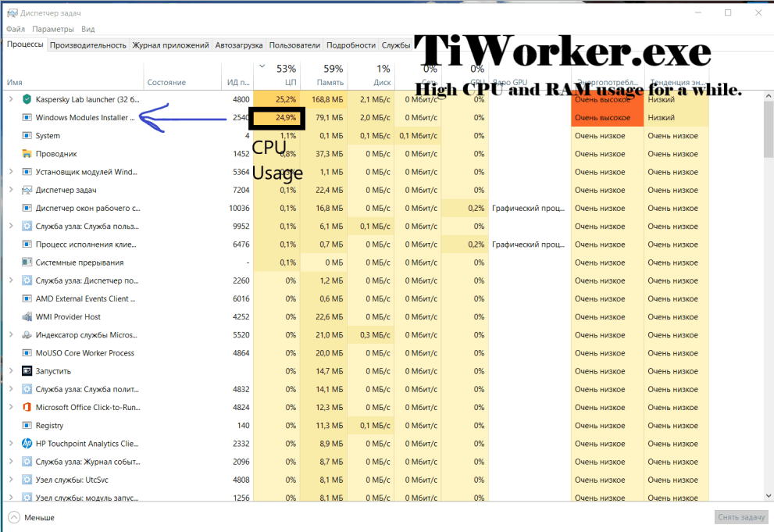Click the MoUSO Core Worker Process icon
This screenshot has height=532, width=774.
pyautogui.click(x=26, y=352)
